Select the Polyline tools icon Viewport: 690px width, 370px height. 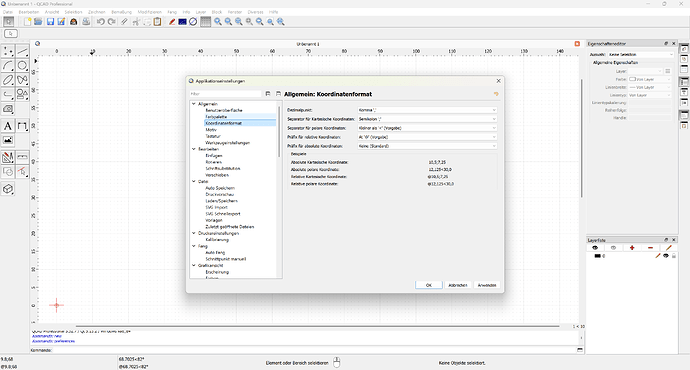[x=8, y=94]
